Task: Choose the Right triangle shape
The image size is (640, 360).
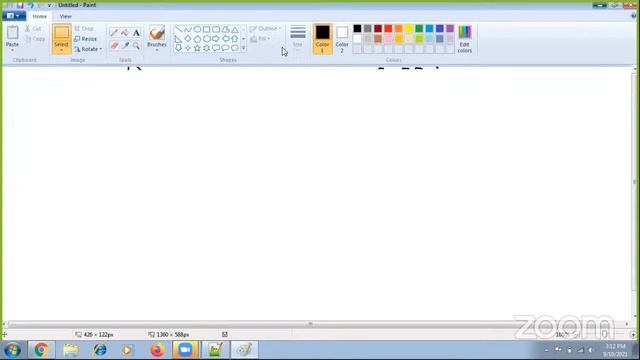Action: (x=178, y=39)
